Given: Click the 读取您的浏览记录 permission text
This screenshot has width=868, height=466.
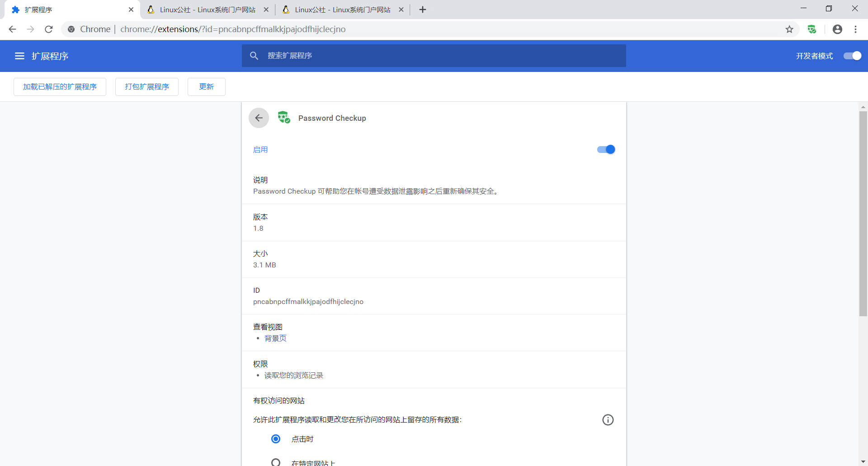Looking at the screenshot, I should point(294,376).
